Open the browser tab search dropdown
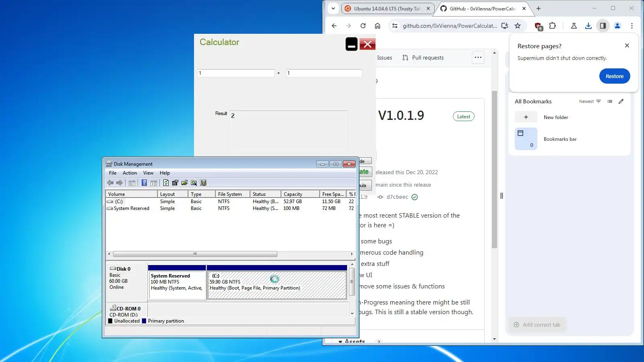644x362 pixels. (x=333, y=8)
